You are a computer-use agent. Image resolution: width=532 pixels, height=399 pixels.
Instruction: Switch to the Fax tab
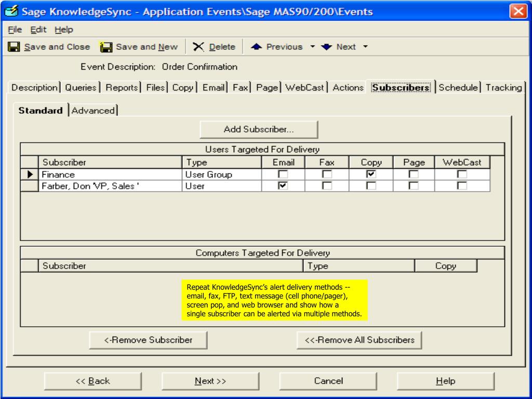pos(240,87)
